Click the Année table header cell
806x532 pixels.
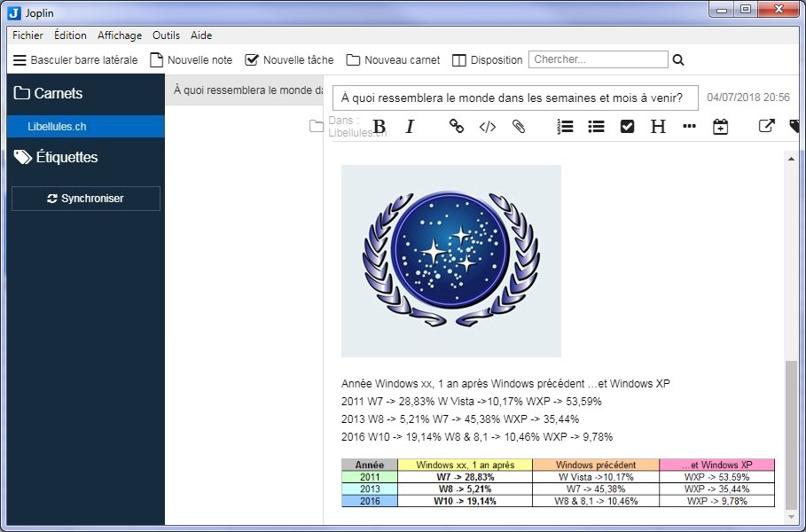[x=370, y=465]
